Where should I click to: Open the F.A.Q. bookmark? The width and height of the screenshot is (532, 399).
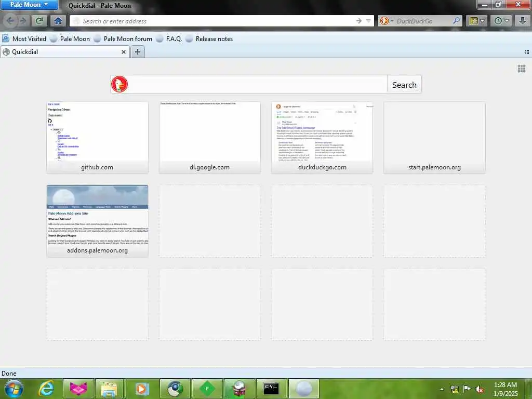169,38
